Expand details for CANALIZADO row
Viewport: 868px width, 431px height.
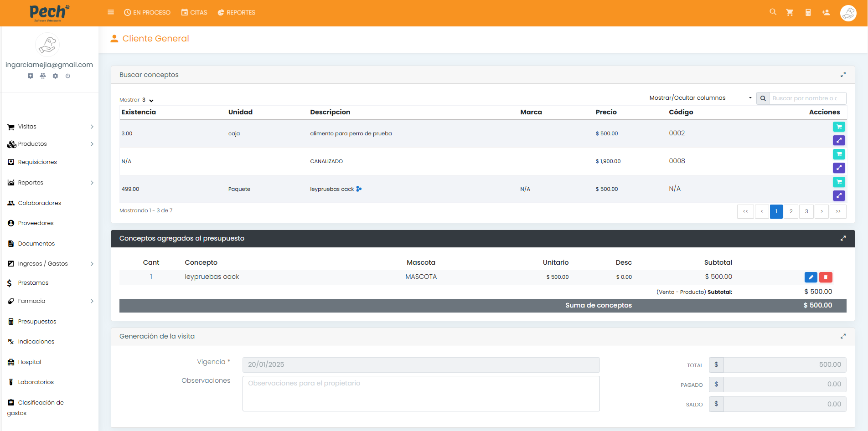(x=839, y=168)
